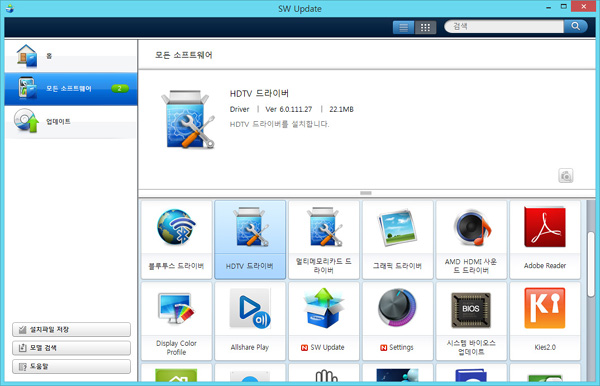Open the 업데이트 sidebar section

(71, 122)
